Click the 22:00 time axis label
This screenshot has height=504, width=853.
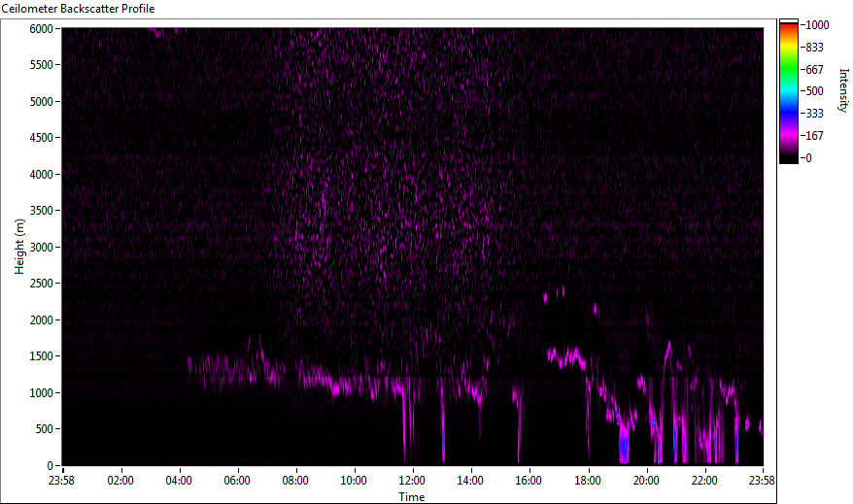click(x=704, y=480)
